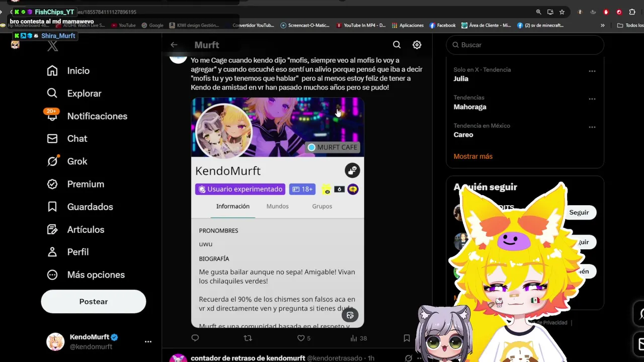644x362 pixels.
Task: Click the back arrow beside Murft
Action: coord(174,45)
